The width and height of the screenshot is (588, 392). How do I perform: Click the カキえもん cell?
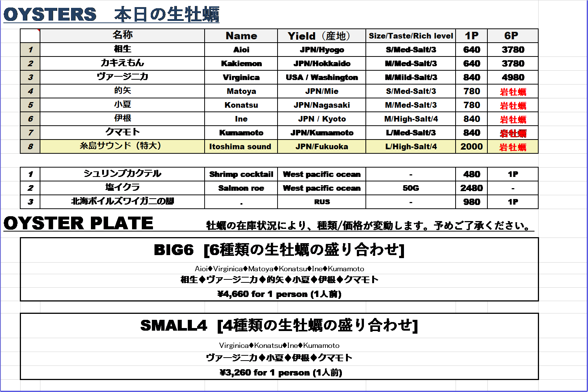(x=122, y=63)
